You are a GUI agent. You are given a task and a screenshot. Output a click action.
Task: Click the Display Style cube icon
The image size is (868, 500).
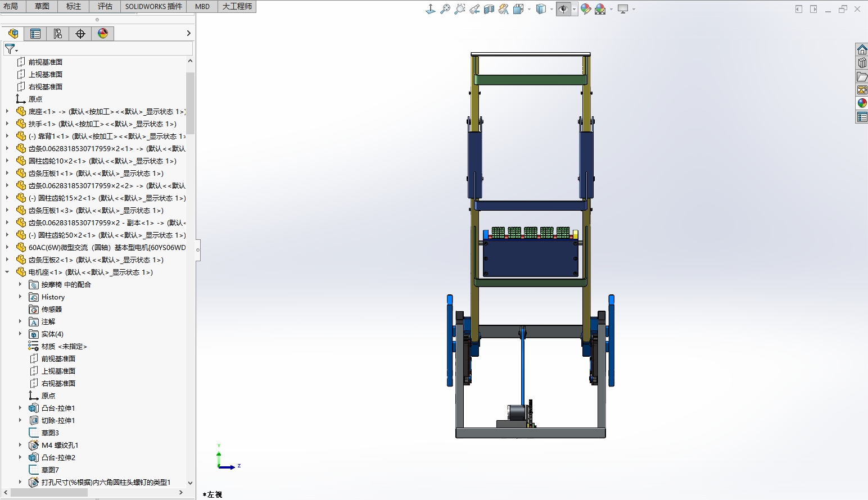tap(541, 9)
